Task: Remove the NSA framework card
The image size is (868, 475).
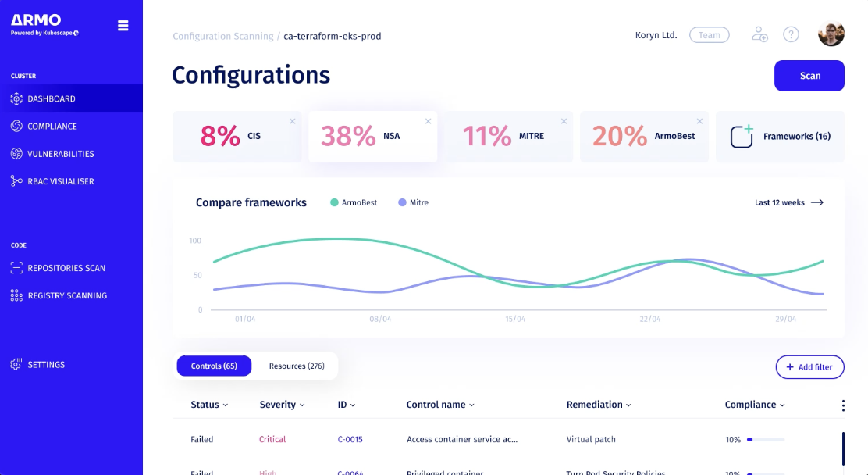Action: coord(428,121)
